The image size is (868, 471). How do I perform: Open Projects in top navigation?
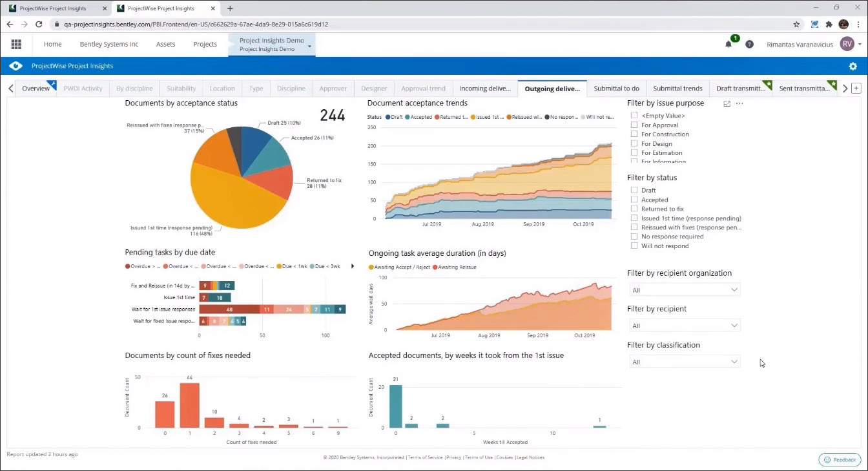point(205,45)
